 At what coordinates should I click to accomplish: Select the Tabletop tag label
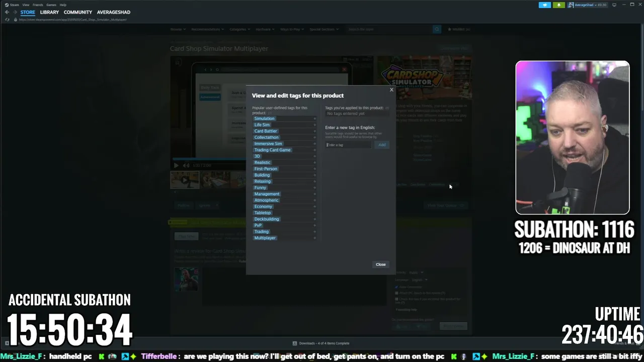click(x=263, y=213)
